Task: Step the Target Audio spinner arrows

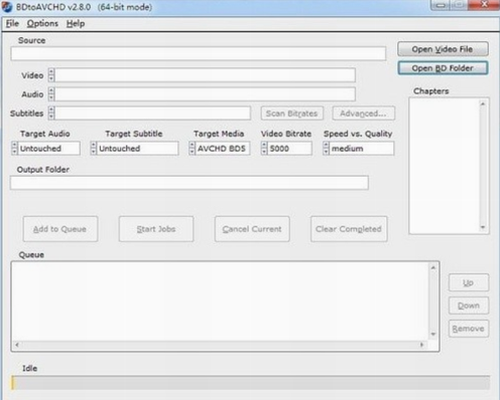Action: pyautogui.click(x=14, y=148)
